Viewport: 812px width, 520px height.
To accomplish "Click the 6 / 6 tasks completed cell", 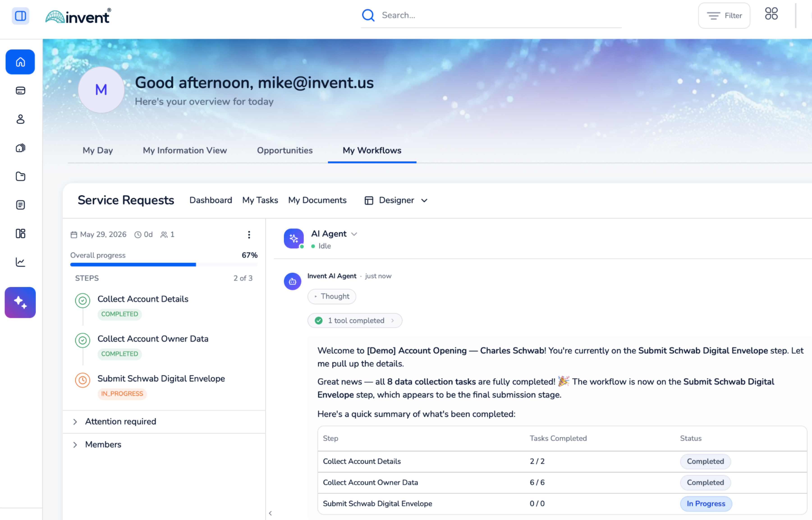I will [537, 482].
